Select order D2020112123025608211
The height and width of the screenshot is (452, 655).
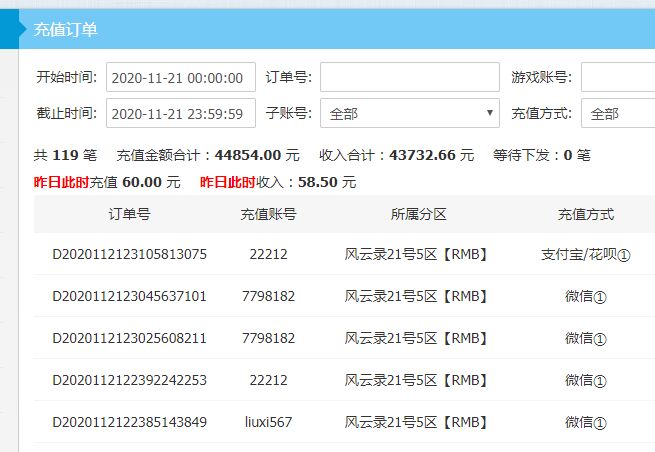point(129,338)
